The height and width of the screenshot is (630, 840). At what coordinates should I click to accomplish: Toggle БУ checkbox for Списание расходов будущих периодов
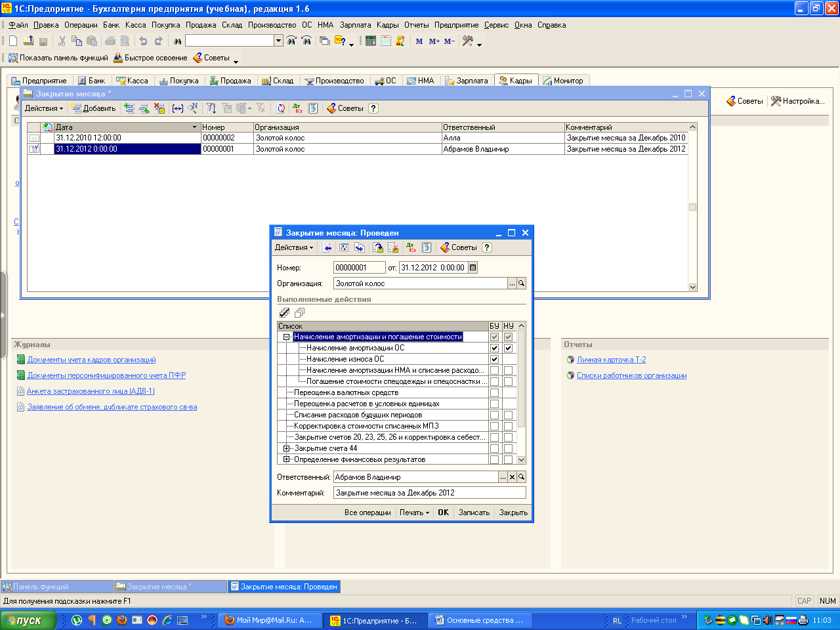coord(494,415)
